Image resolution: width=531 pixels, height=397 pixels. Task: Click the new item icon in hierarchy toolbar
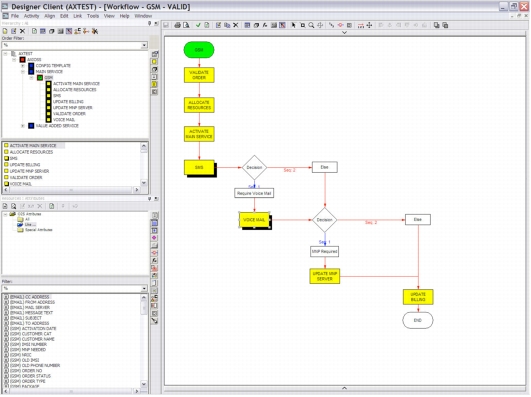coord(5,31)
